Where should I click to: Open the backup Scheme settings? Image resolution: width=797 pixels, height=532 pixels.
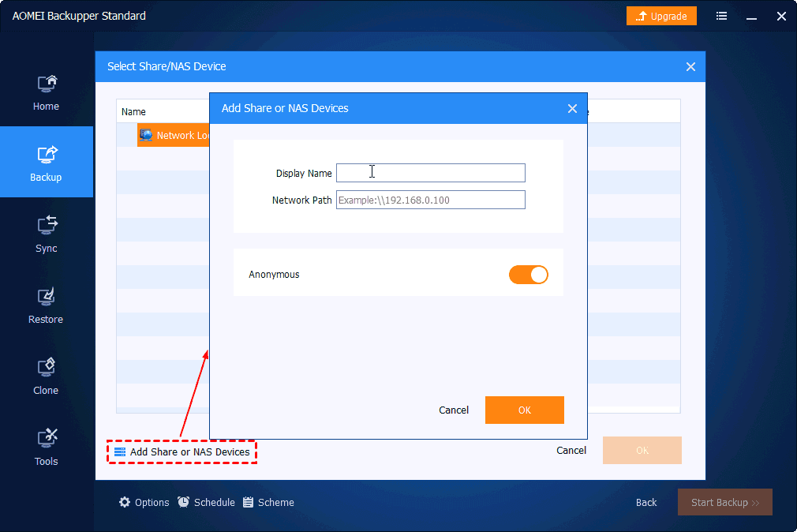click(x=268, y=503)
